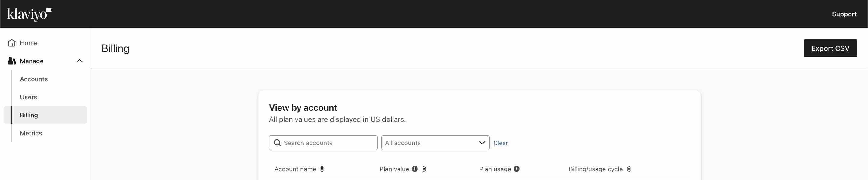Click the Plan usage info icon
Image resolution: width=868 pixels, height=180 pixels.
point(517,169)
